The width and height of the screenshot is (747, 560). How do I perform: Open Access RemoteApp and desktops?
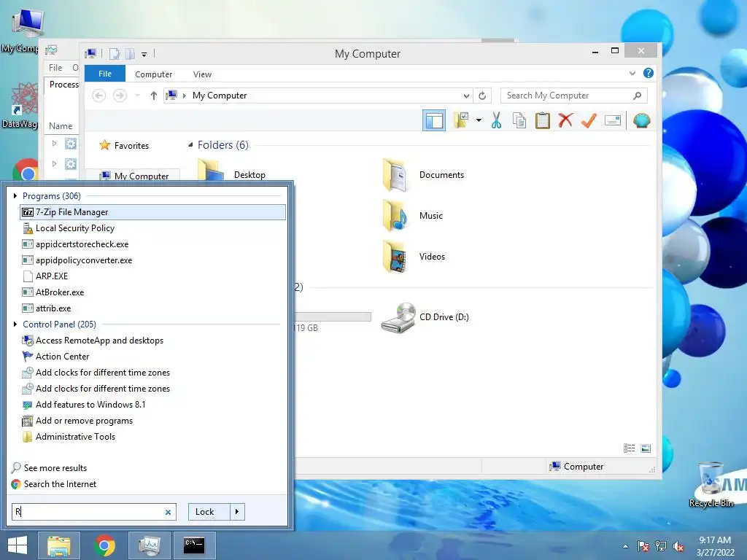pyautogui.click(x=153, y=341)
